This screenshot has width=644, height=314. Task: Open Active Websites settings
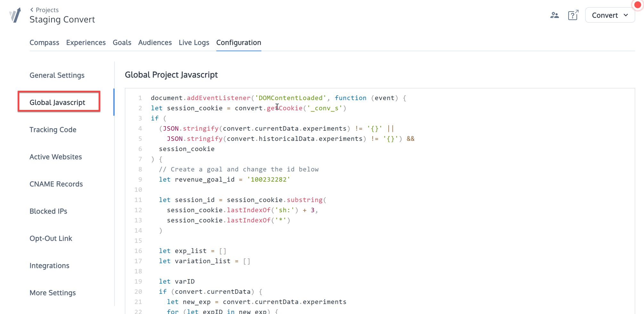pos(56,157)
